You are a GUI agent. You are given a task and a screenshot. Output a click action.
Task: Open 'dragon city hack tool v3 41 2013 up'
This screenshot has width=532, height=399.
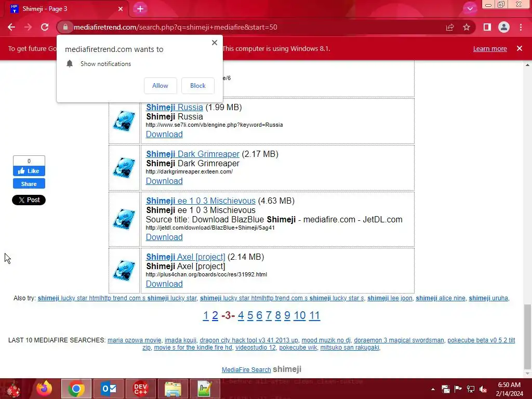point(249,340)
